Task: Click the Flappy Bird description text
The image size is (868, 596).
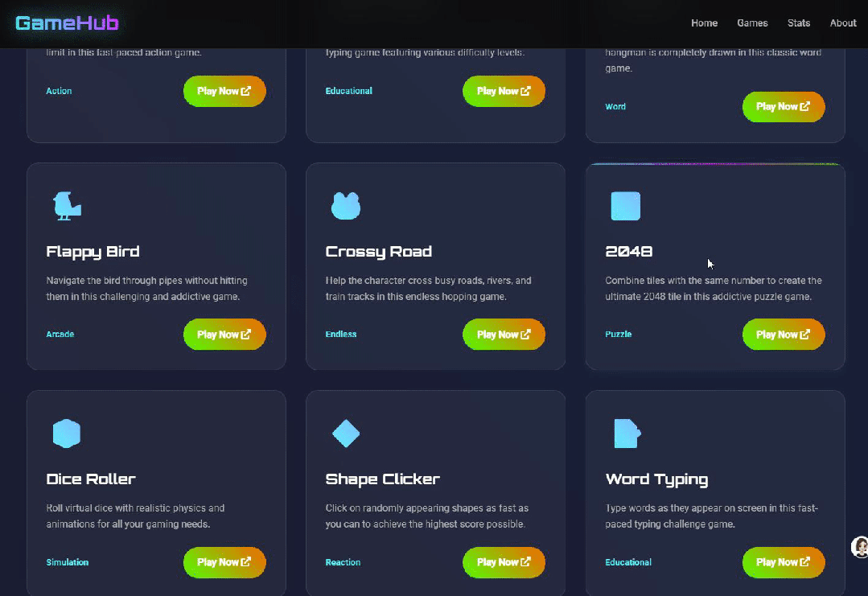Action: [146, 288]
